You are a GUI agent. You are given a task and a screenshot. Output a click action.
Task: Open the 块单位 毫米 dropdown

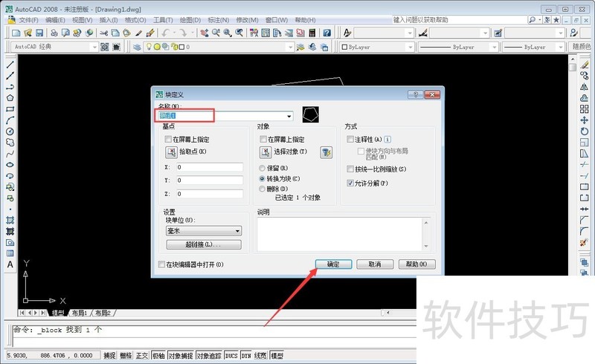coord(204,231)
